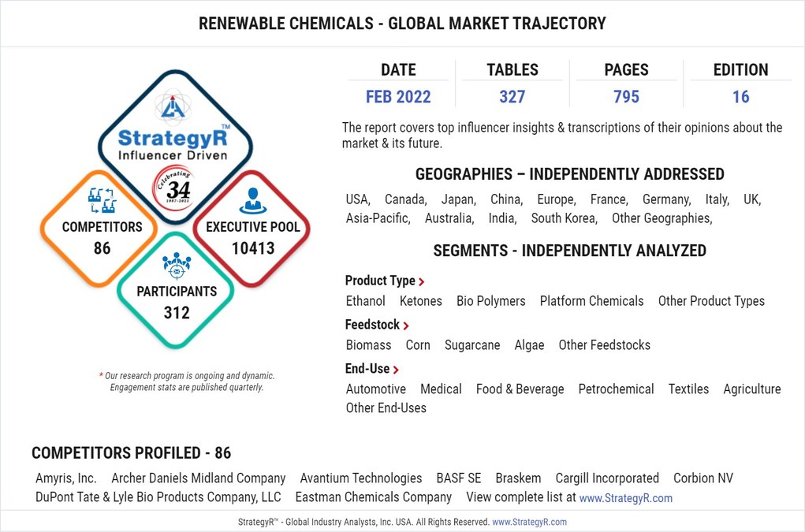Click competitor Corbion NV

(703, 478)
